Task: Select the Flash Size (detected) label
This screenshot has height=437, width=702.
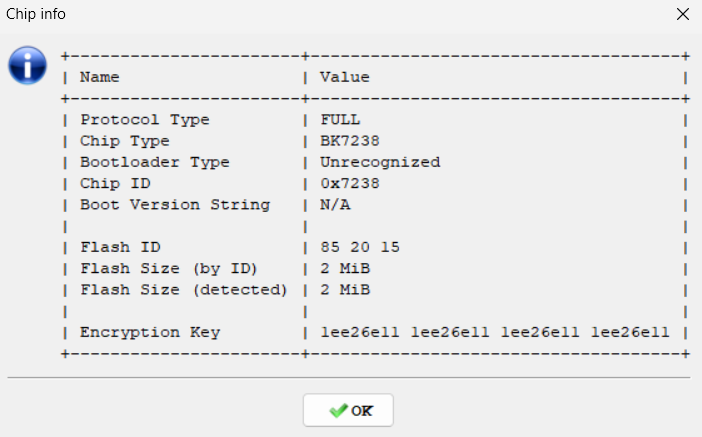Action: coord(183,290)
